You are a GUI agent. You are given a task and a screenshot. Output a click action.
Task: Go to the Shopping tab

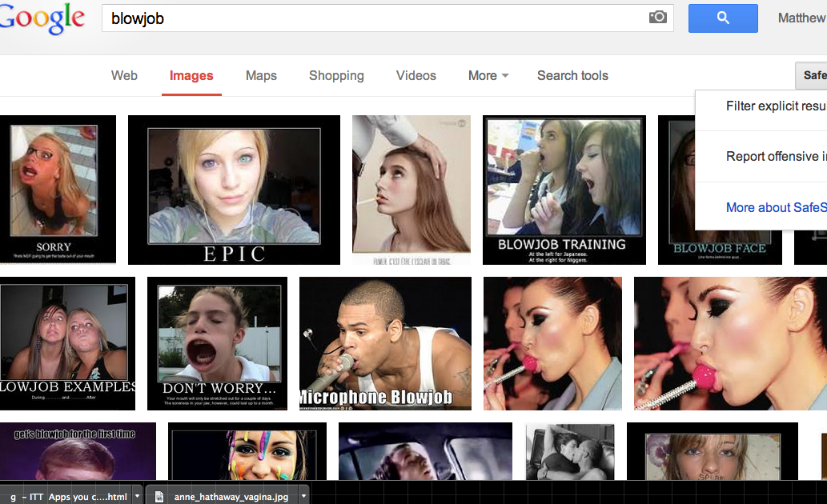click(336, 76)
